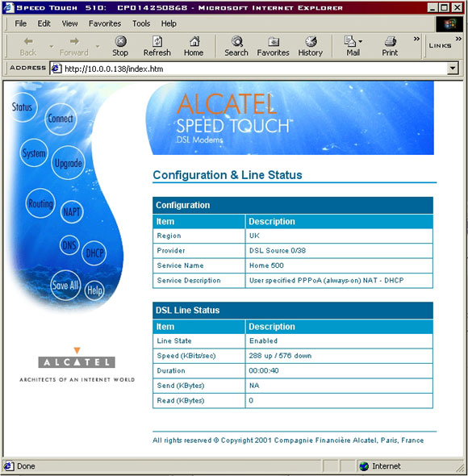
Task: Open the History toolbar icon
Action: (311, 41)
